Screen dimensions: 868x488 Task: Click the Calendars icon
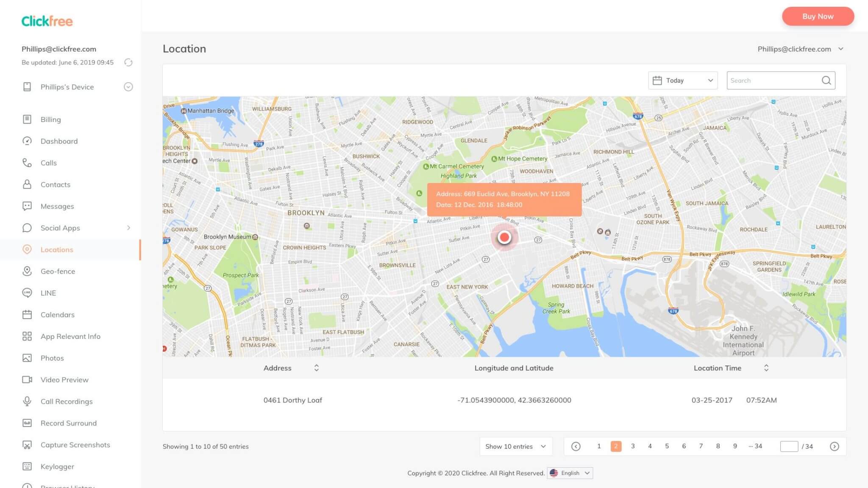pos(27,315)
